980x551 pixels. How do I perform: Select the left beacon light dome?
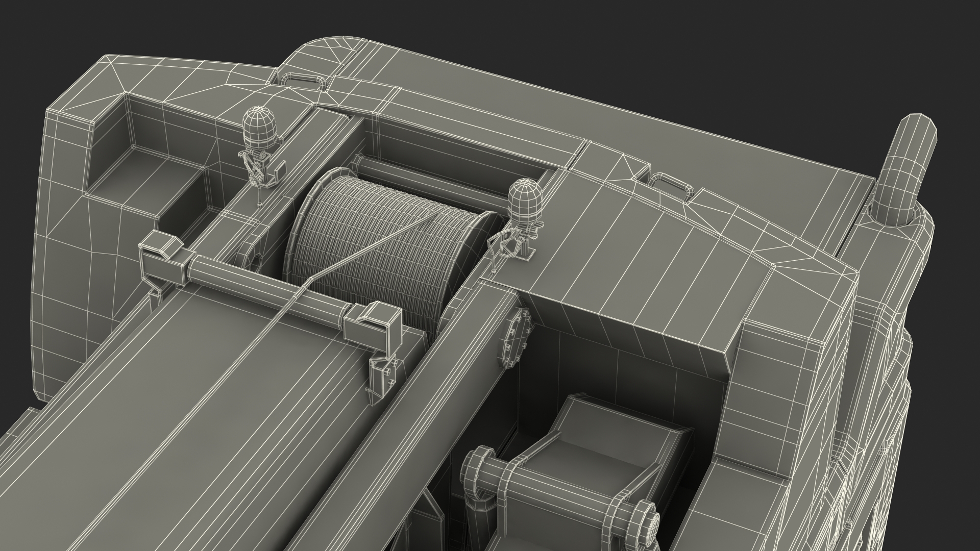click(258, 128)
